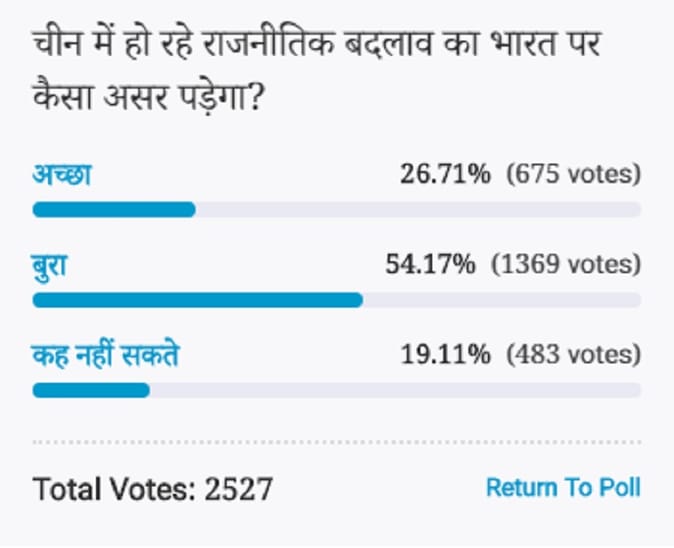Click the second line of the question कैसा असर पड़ेगा
This screenshot has width=674, height=548.
pos(147,97)
